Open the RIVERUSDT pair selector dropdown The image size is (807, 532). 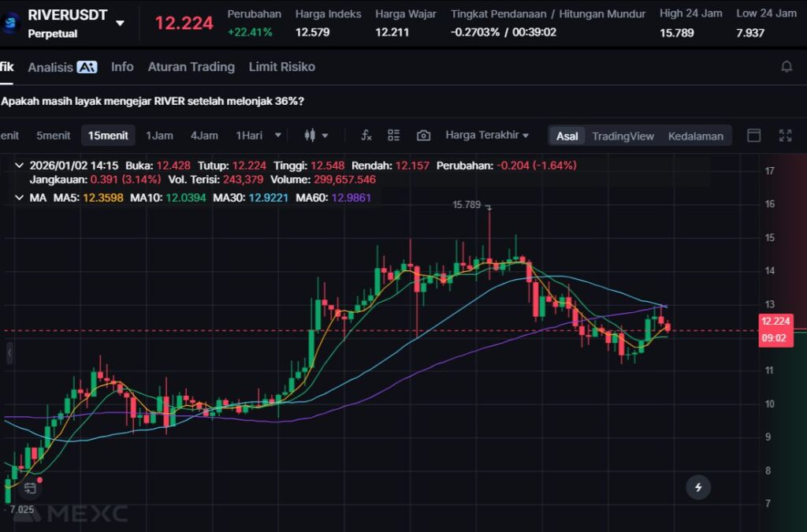[120, 23]
